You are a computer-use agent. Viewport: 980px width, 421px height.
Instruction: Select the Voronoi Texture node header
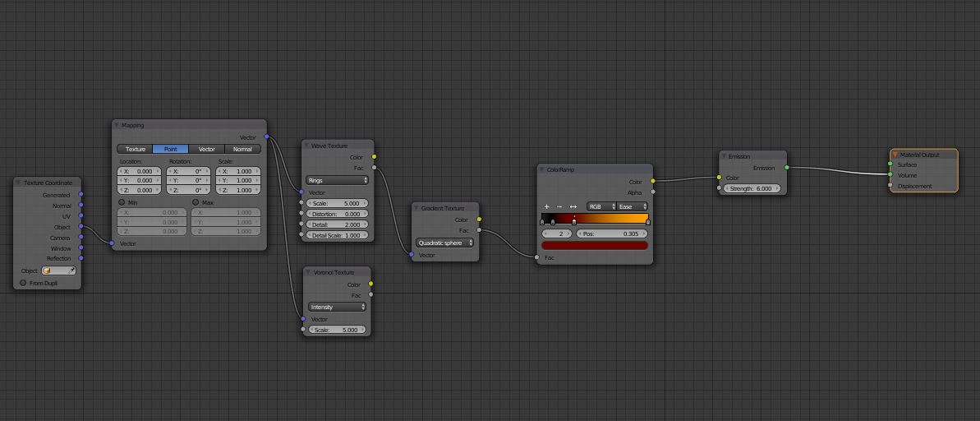click(337, 272)
